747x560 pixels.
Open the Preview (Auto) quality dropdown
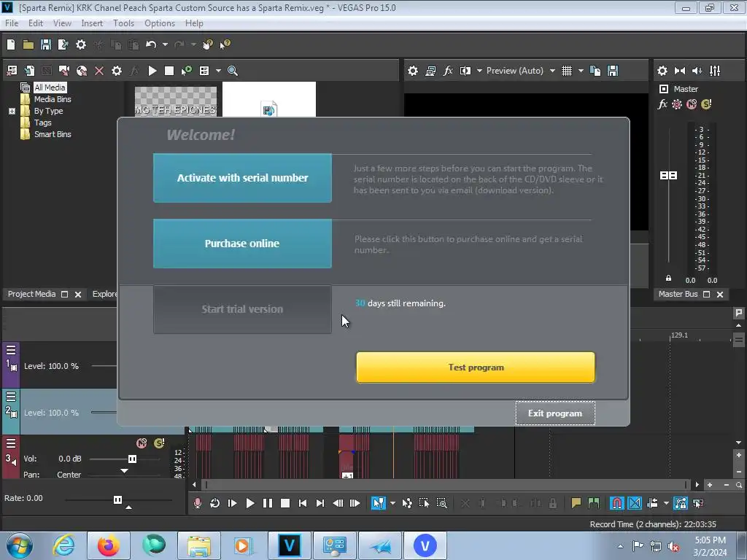tap(552, 71)
